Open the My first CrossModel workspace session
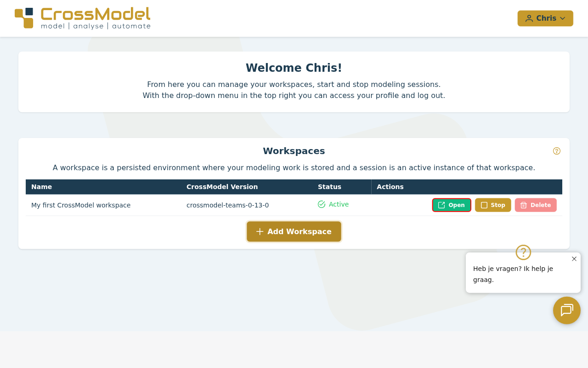The width and height of the screenshot is (588, 368). [452, 205]
